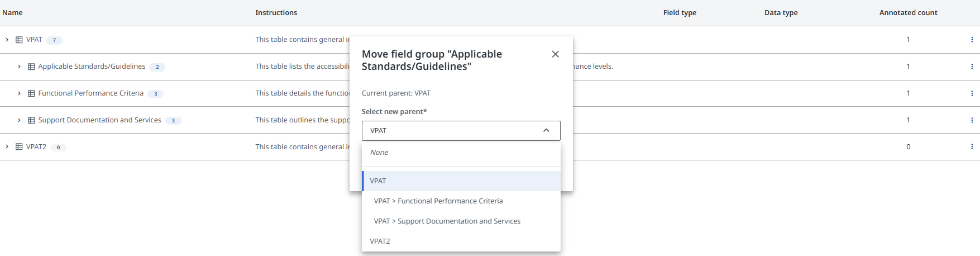This screenshot has height=256, width=980.
Task: Click the table icon beside VPAT2
Action: pos(19,147)
